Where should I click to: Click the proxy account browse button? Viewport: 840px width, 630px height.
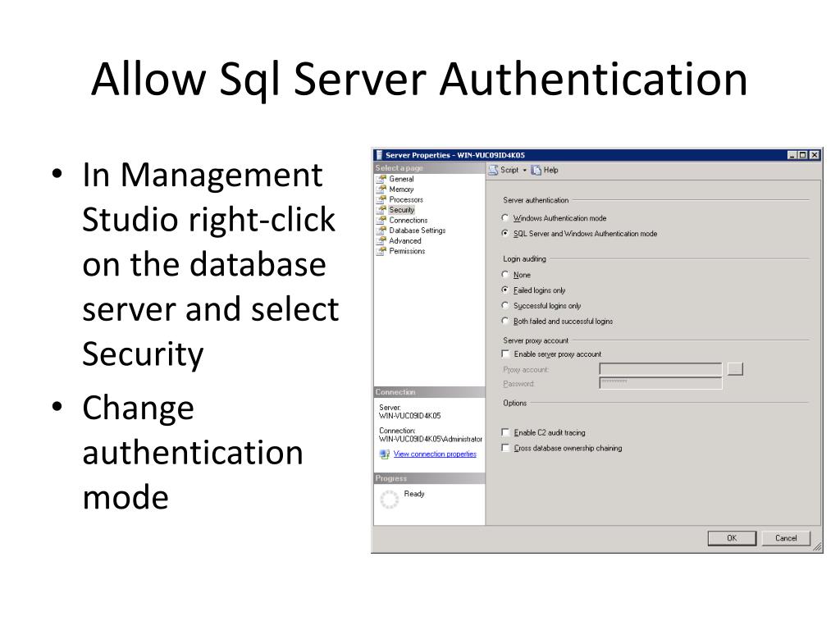[735, 368]
